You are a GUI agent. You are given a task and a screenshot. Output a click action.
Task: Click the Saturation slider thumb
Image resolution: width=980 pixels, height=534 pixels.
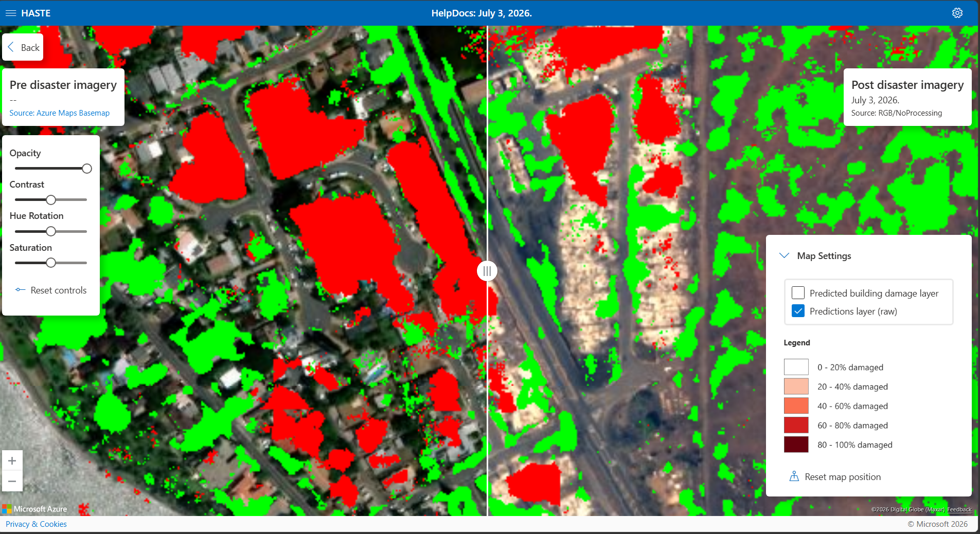tap(51, 263)
